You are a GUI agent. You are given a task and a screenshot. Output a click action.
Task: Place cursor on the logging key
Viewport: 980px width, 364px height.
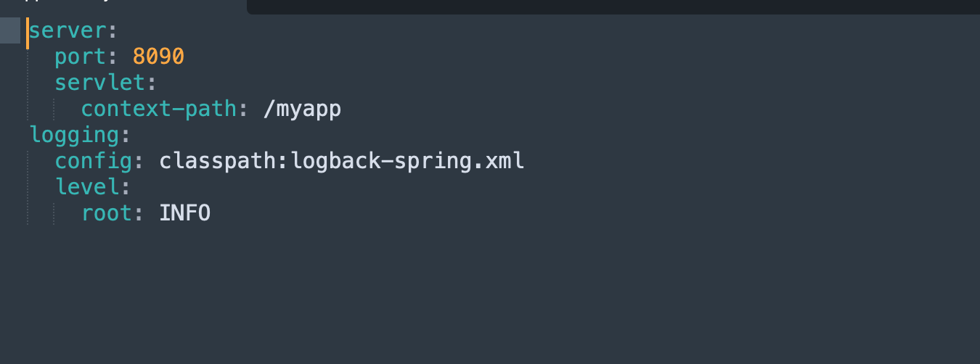tap(73, 135)
